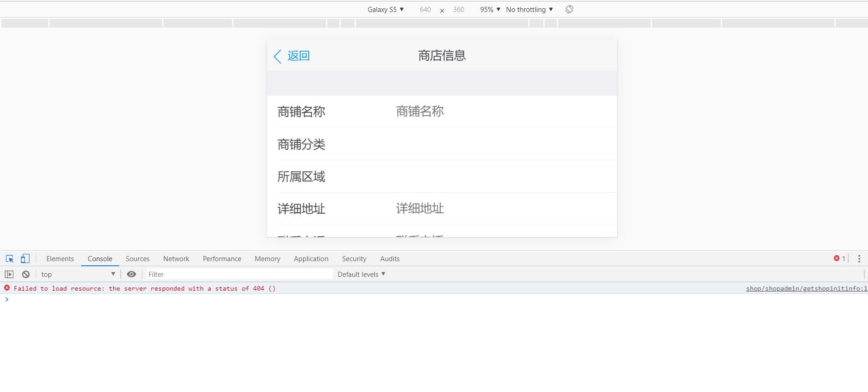Toggle live expression eye icon
The image size is (868, 392).
pos(131,275)
